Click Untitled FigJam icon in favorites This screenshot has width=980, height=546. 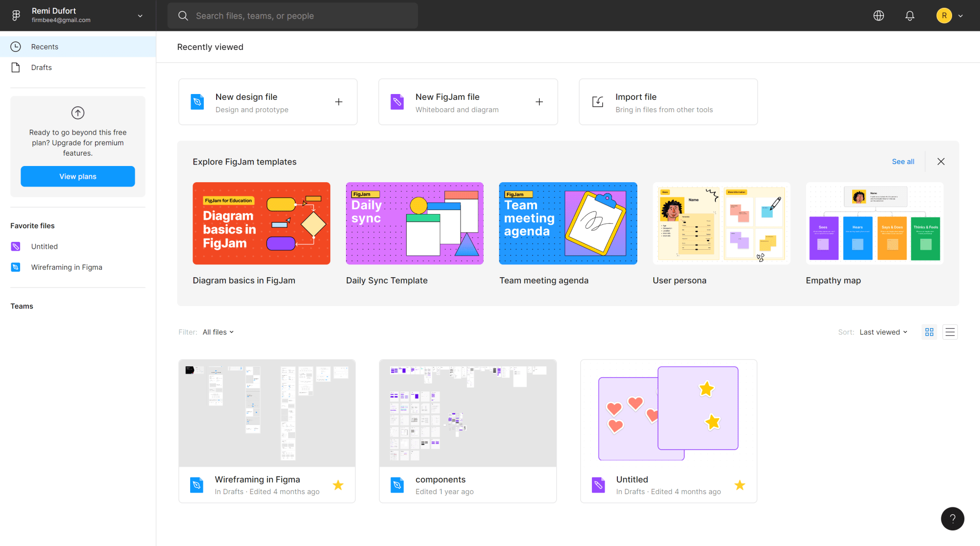pos(16,246)
